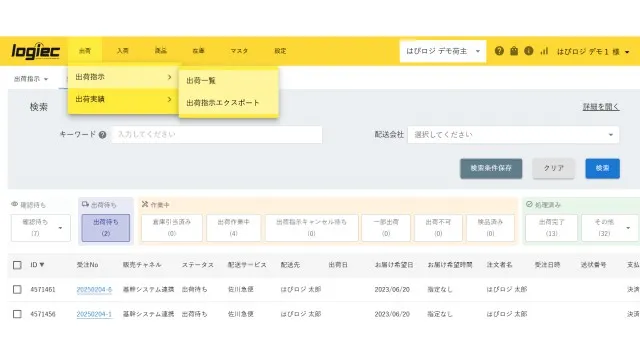Select the 出荷待ち (2) status filter
This screenshot has width=640, height=360.
pyautogui.click(x=106, y=228)
